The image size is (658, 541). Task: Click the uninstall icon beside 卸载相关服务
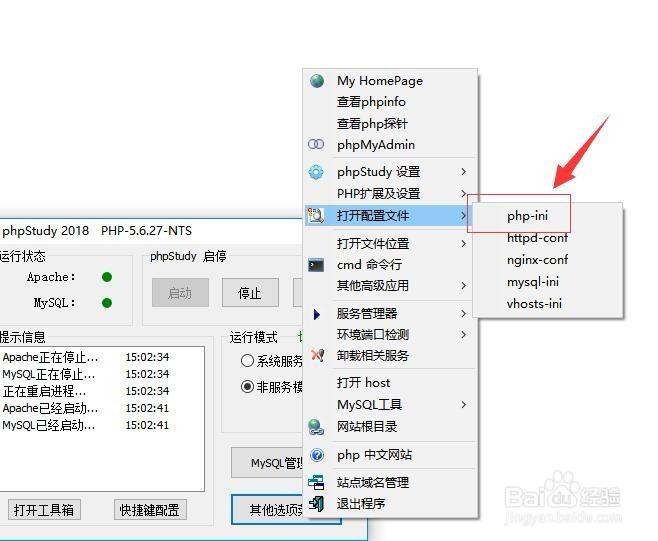click(318, 355)
